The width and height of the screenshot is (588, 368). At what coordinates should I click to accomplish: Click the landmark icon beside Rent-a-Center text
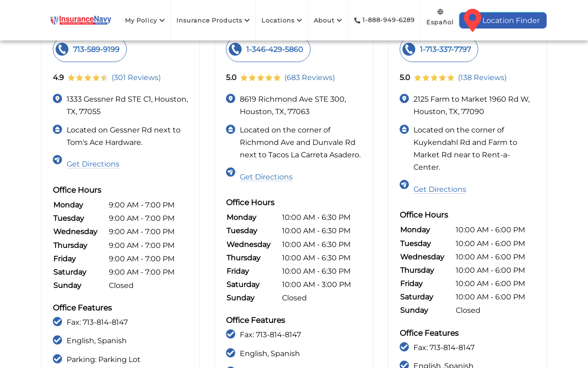pos(404,129)
